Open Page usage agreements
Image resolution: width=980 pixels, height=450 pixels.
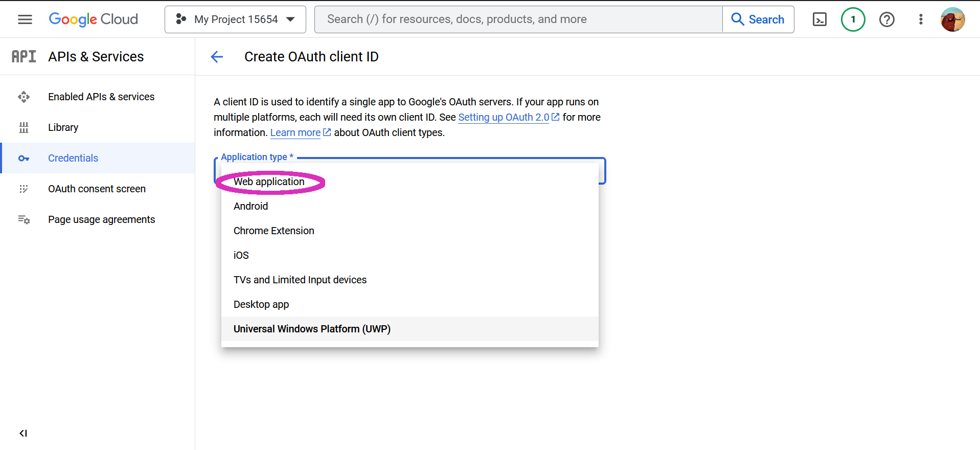coord(98,219)
